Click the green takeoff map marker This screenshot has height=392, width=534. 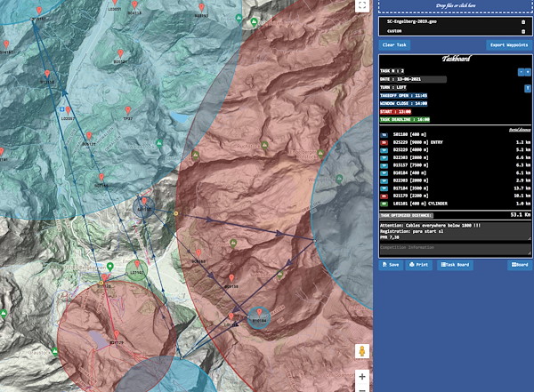[109, 267]
